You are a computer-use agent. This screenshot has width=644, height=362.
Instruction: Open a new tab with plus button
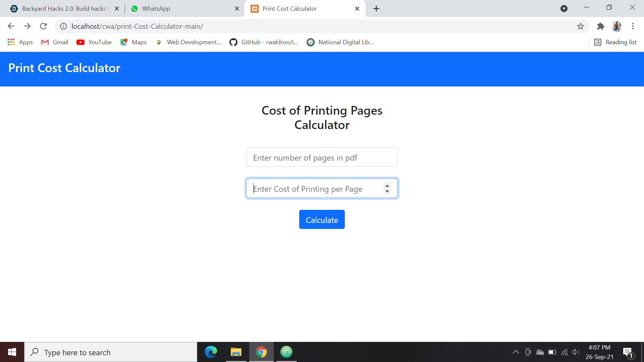pyautogui.click(x=376, y=9)
